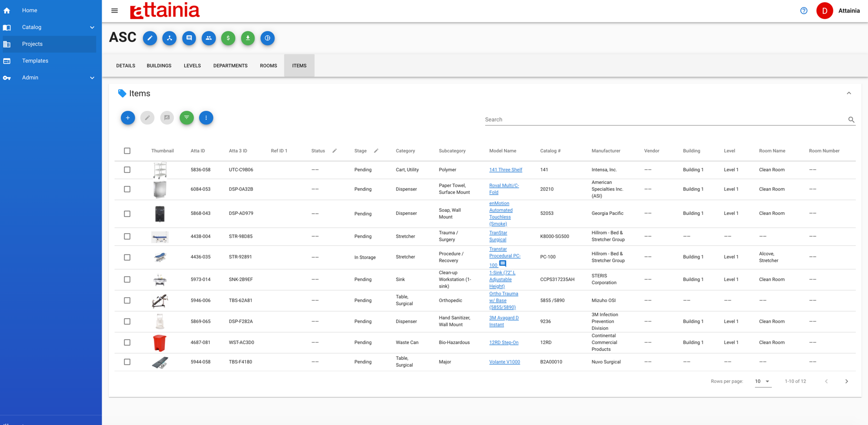Screen dimensions: 868x425
Task: Click the grey item comment button
Action: pyautogui.click(x=167, y=118)
